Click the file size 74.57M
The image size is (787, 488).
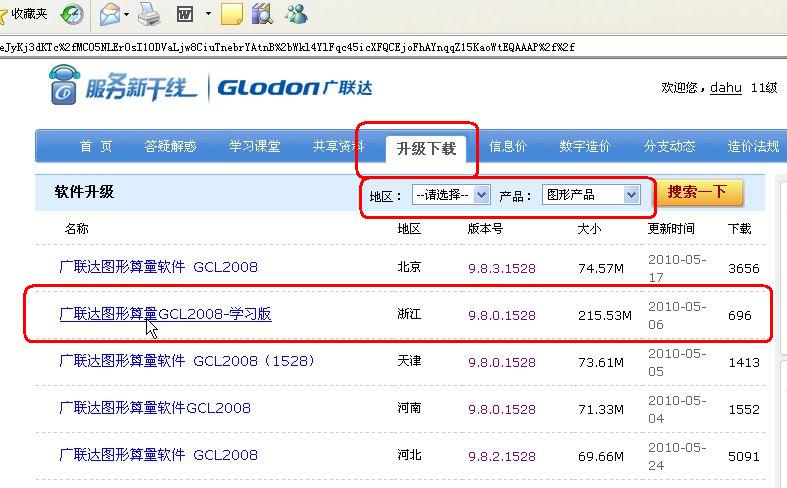[601, 269]
